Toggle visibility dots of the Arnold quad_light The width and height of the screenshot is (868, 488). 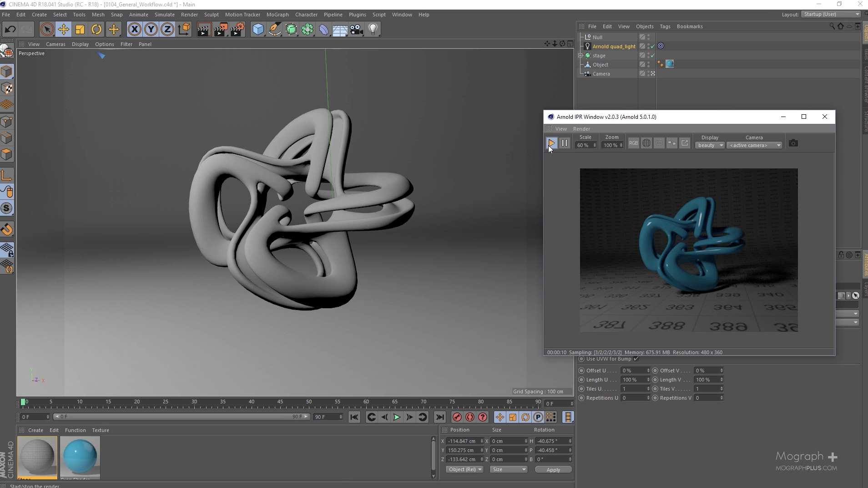(649, 46)
